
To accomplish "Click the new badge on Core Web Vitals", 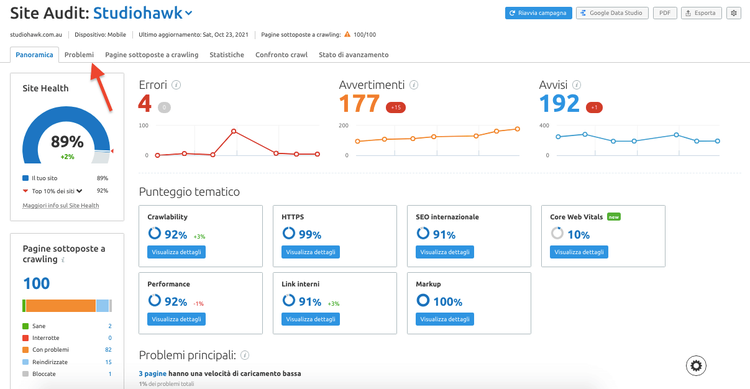I will tap(614, 217).
